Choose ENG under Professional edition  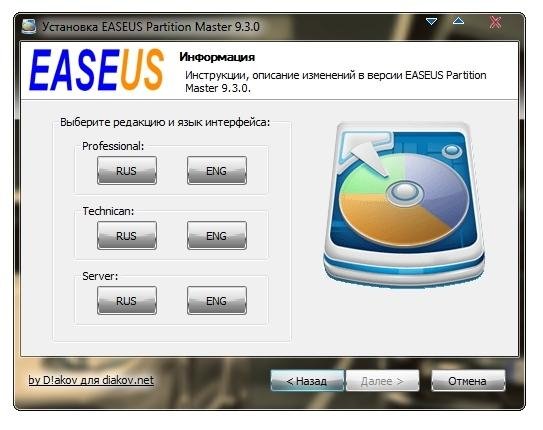click(x=217, y=170)
